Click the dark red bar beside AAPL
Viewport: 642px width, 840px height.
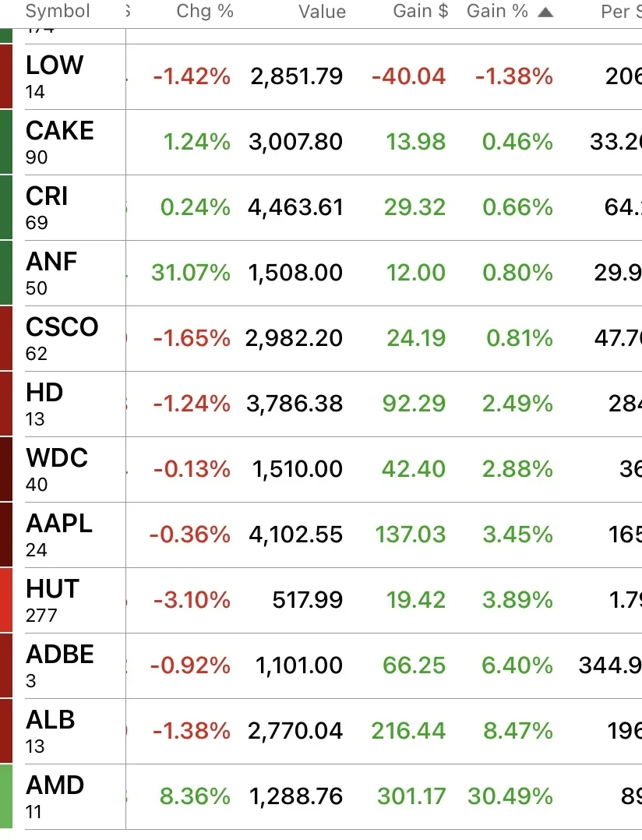(x=6, y=535)
